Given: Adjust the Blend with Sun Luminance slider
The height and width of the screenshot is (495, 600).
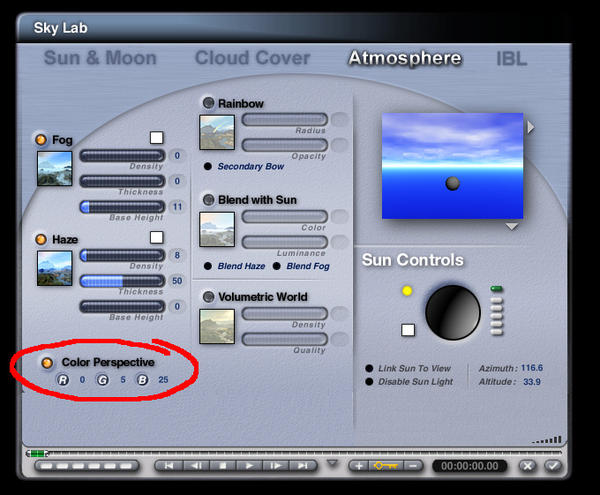Looking at the screenshot, I should (x=285, y=242).
